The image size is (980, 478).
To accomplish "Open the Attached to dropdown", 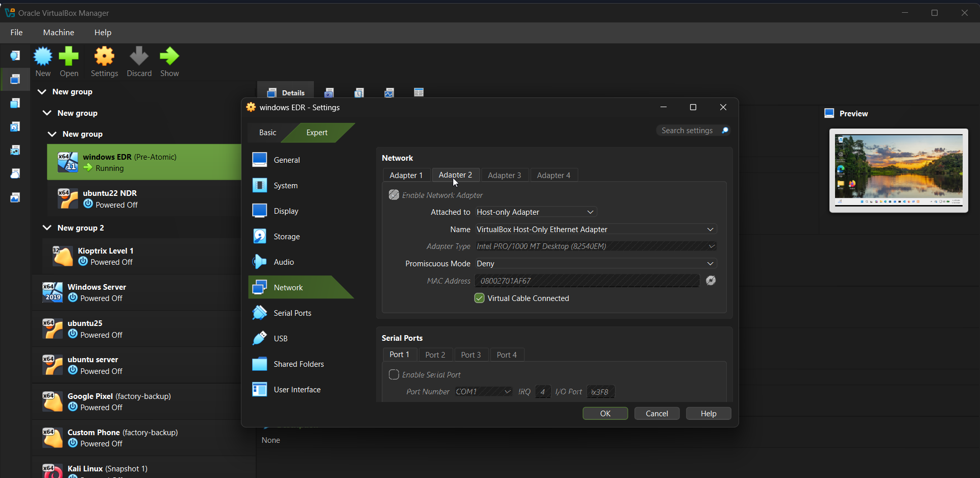I will click(x=535, y=212).
